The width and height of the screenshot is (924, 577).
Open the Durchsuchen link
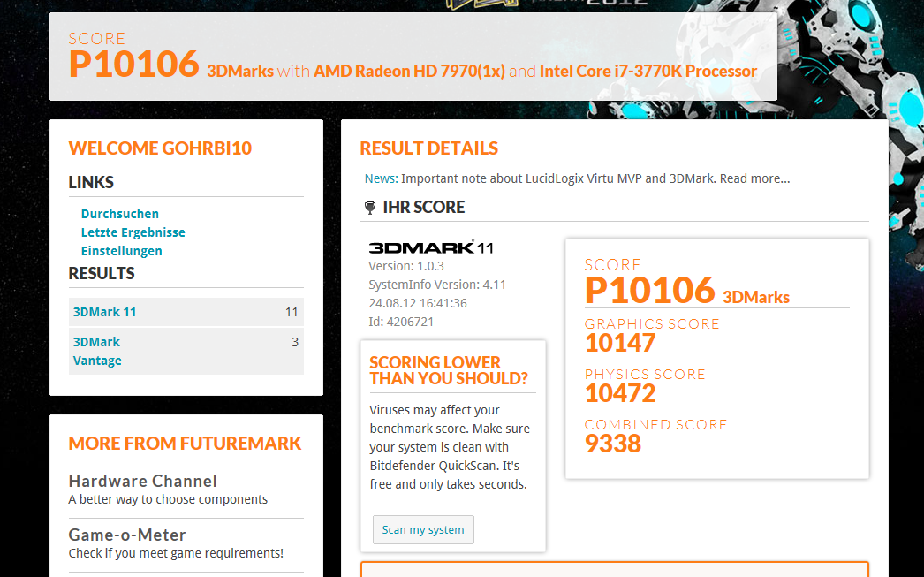click(119, 213)
